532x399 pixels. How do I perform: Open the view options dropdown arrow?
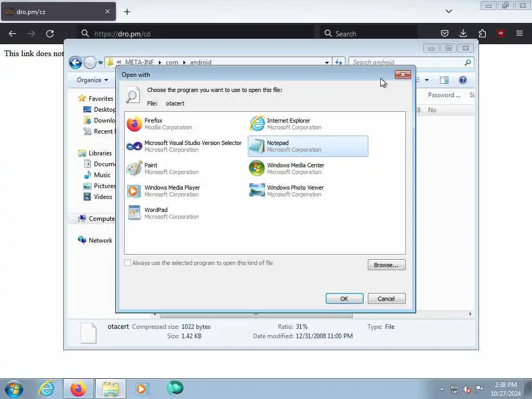tap(427, 80)
